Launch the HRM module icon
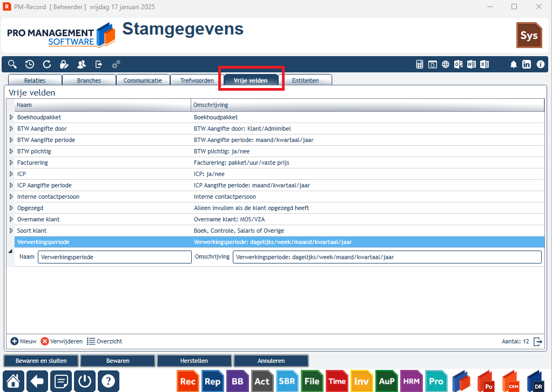Image resolution: width=552 pixels, height=392 pixels. pos(411,381)
